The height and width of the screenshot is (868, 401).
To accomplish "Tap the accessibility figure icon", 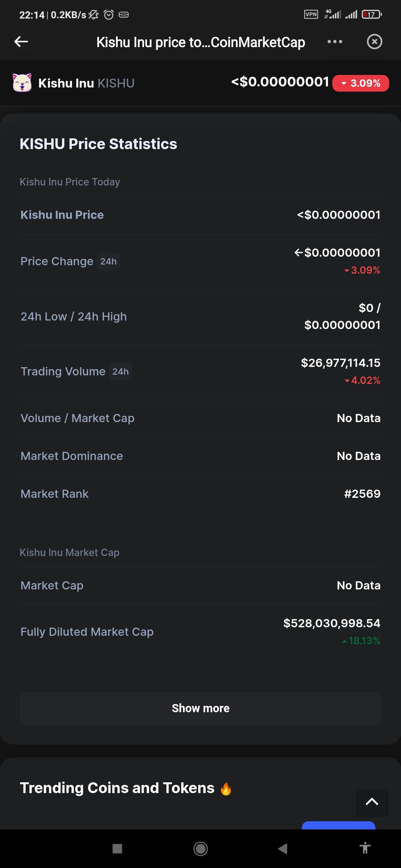I will (365, 848).
